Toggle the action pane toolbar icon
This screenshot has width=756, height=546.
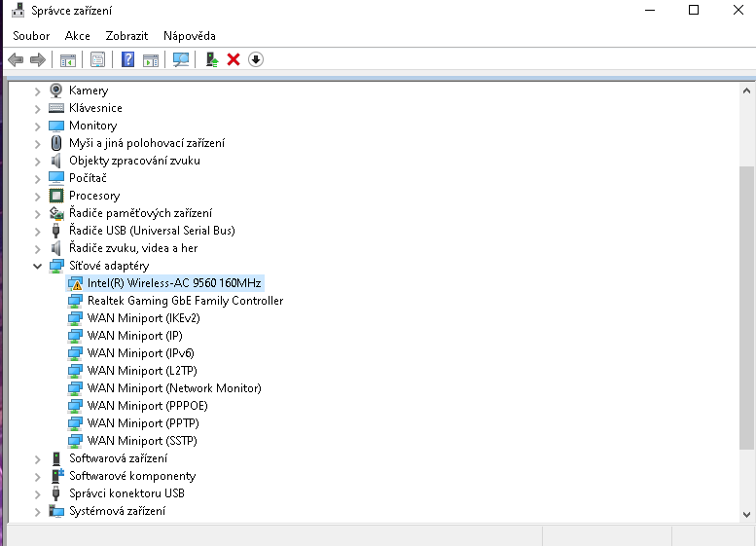click(x=151, y=60)
